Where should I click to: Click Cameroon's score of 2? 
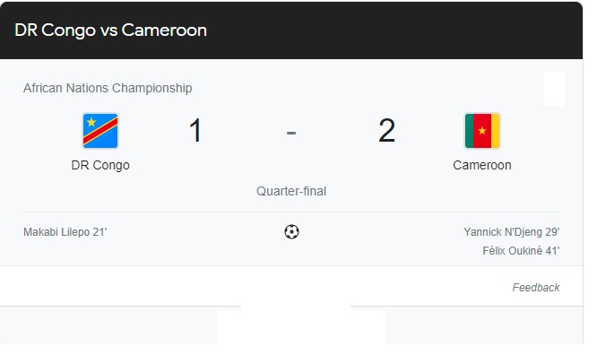pos(386,131)
